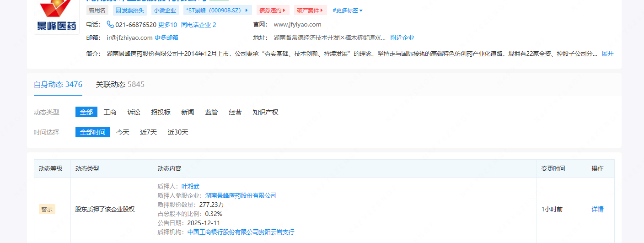Open the #更多标签 dropdown
The width and height of the screenshot is (644, 243).
[348, 10]
